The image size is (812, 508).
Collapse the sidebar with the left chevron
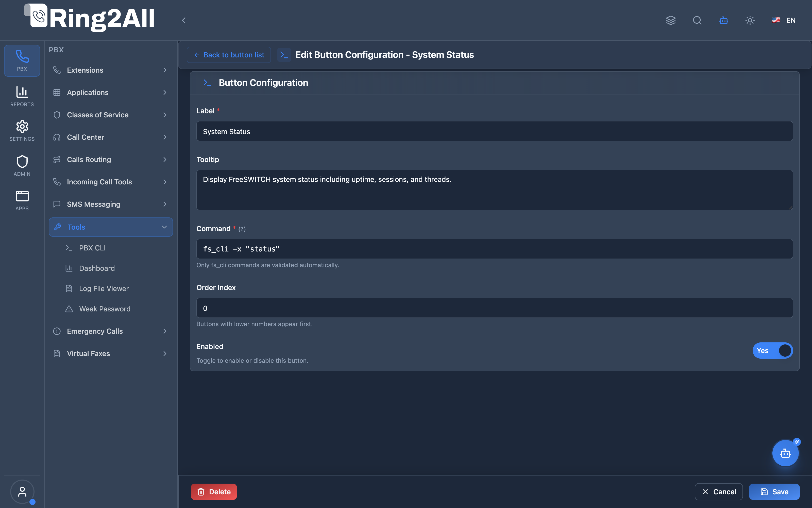click(x=183, y=20)
